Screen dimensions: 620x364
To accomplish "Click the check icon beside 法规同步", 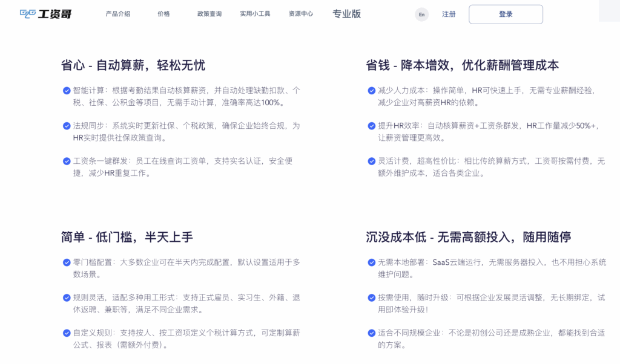I will tap(67, 126).
